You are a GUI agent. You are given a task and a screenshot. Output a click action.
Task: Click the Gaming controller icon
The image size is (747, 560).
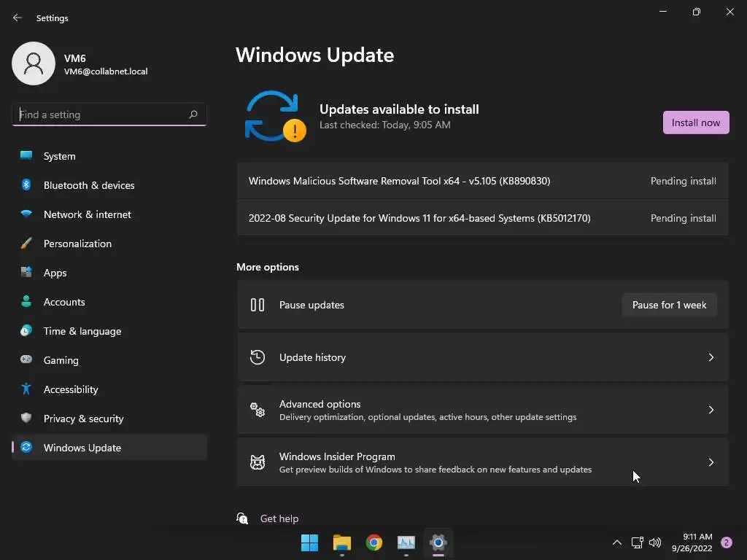tap(26, 359)
